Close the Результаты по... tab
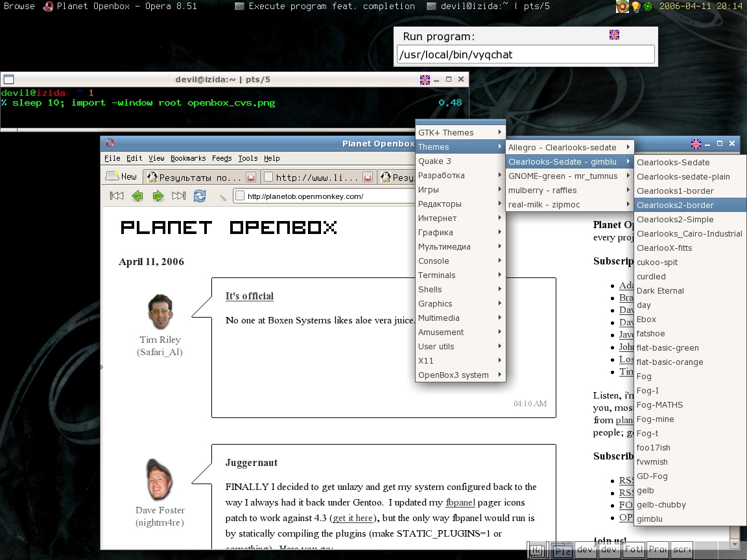Viewport: 747px width, 560px height. (251, 177)
